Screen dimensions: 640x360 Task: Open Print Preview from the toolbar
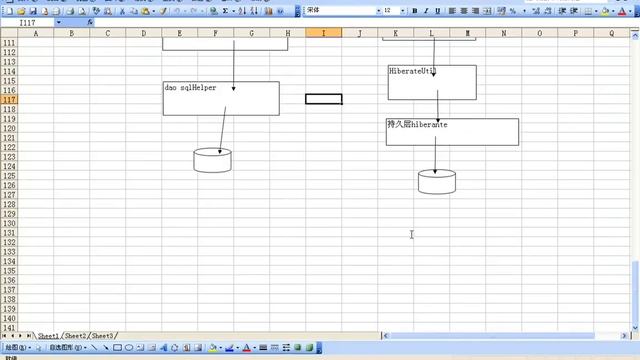82,11
